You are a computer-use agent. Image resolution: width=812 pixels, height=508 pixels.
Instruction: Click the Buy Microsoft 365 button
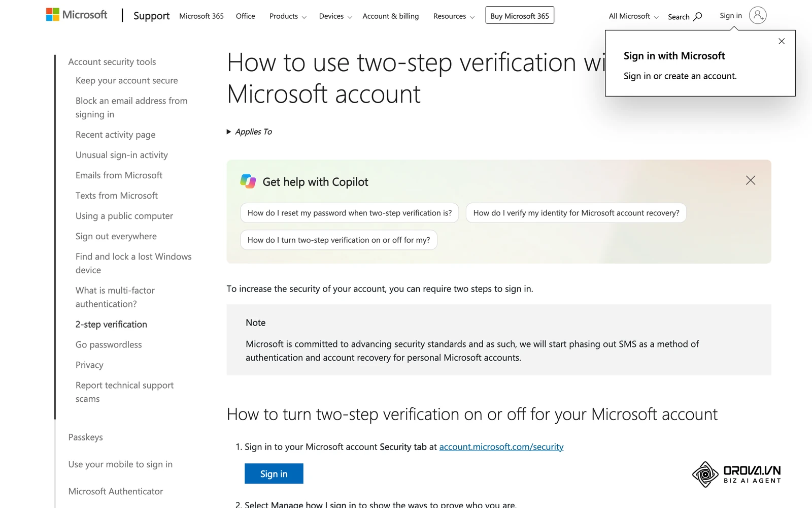[x=520, y=15]
